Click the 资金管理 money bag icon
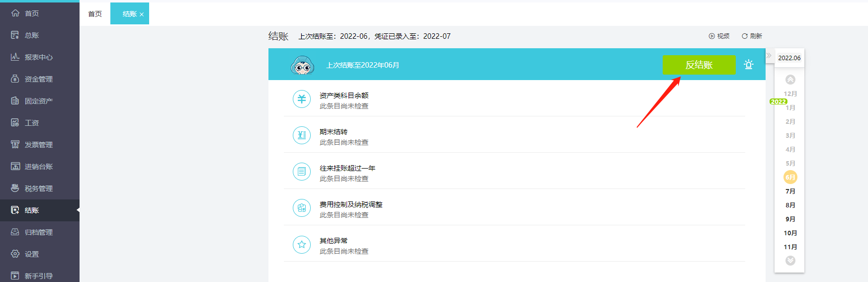This screenshot has height=282, width=868. (x=15, y=79)
